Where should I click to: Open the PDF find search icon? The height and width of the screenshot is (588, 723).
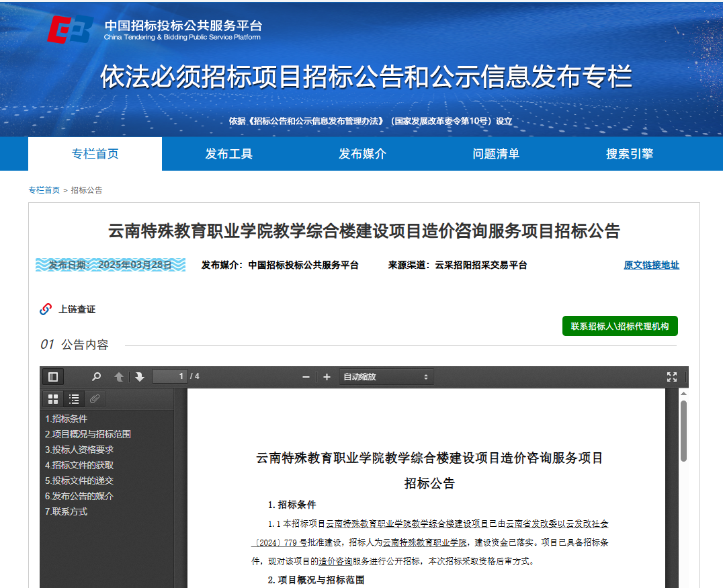tap(96, 377)
